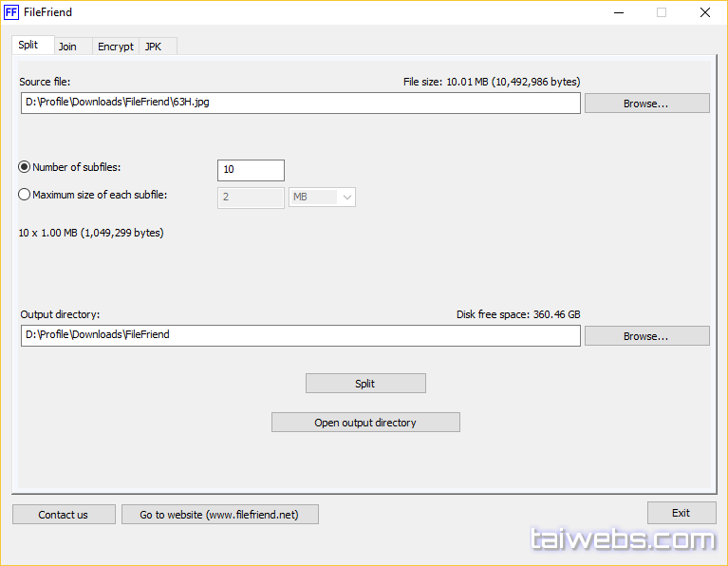Select the JPK tab
This screenshot has width=728, height=566.
click(154, 47)
